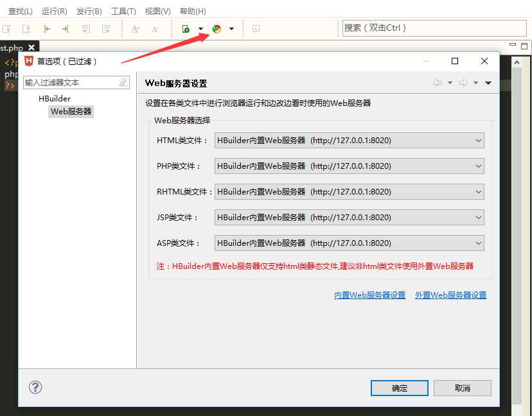Image resolution: width=532 pixels, height=416 pixels.
Task: Open 内置Web服务器设置 link
Action: pyautogui.click(x=370, y=295)
